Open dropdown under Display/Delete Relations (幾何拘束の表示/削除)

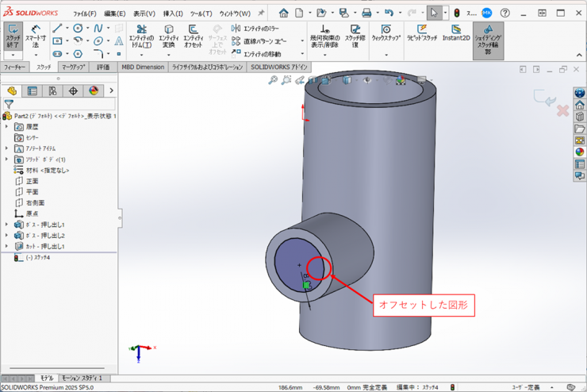pos(324,55)
